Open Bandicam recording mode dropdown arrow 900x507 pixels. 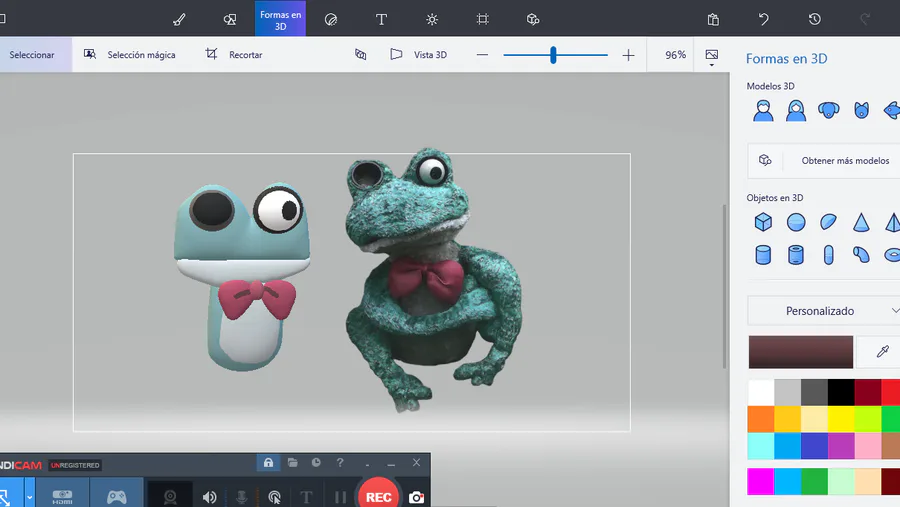click(x=29, y=497)
